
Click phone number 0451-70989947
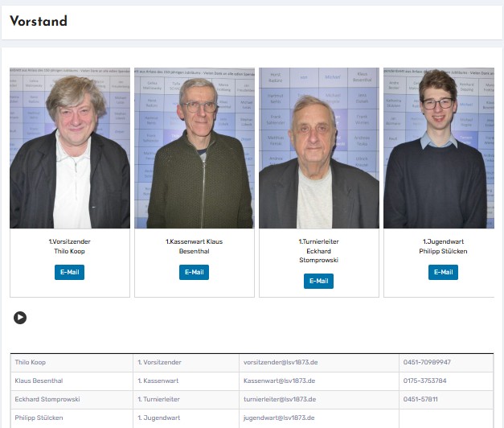pyautogui.click(x=427, y=363)
